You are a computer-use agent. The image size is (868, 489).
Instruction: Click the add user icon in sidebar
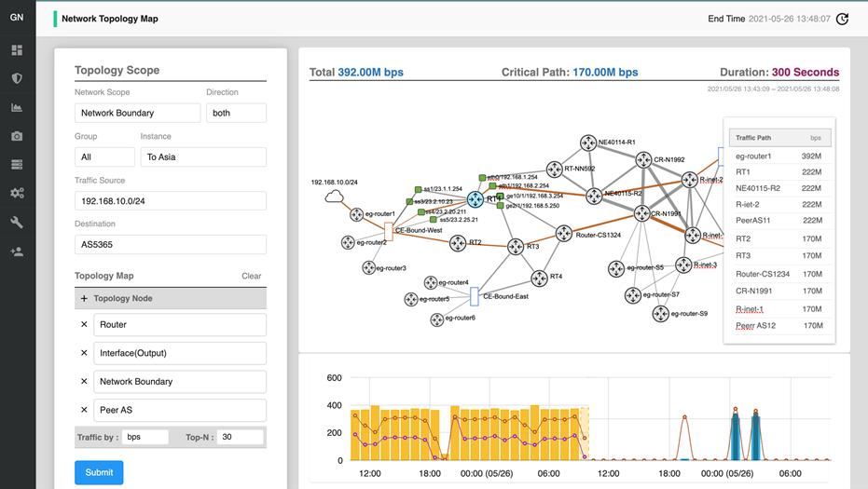(x=17, y=251)
